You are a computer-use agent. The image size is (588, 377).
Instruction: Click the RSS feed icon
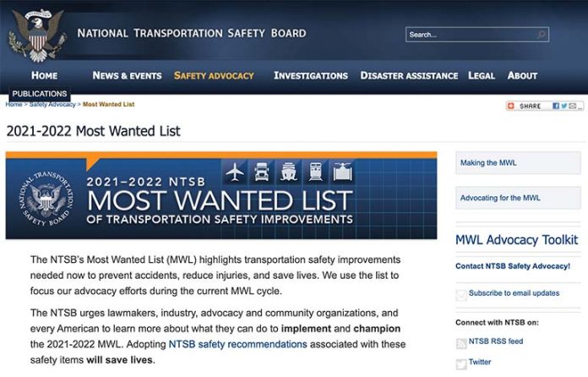461,343
